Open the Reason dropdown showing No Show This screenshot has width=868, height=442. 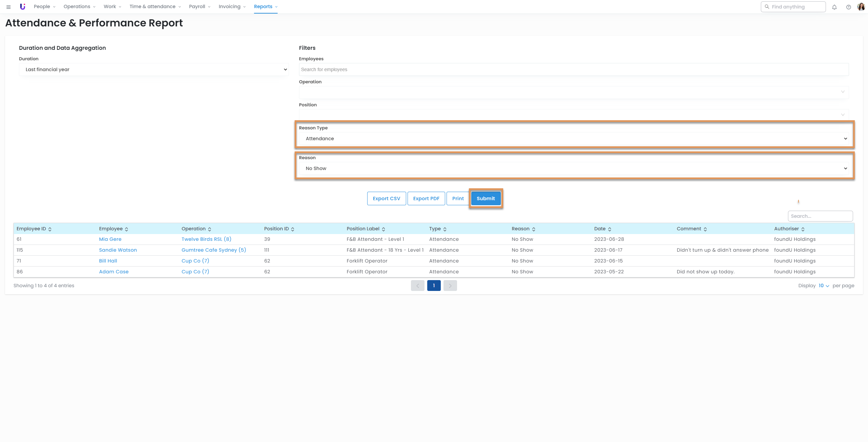[x=574, y=168]
